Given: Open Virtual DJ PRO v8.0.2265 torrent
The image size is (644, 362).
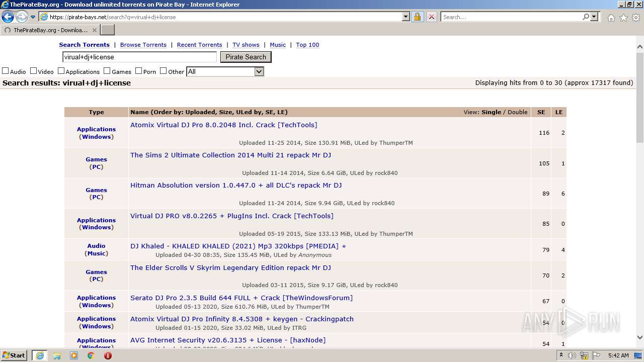Looking at the screenshot, I should pyautogui.click(x=231, y=216).
